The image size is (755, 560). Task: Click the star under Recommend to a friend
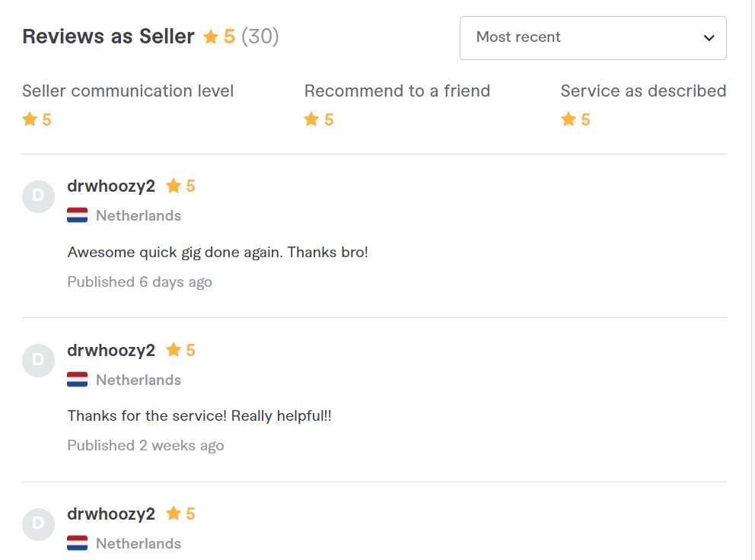click(311, 119)
